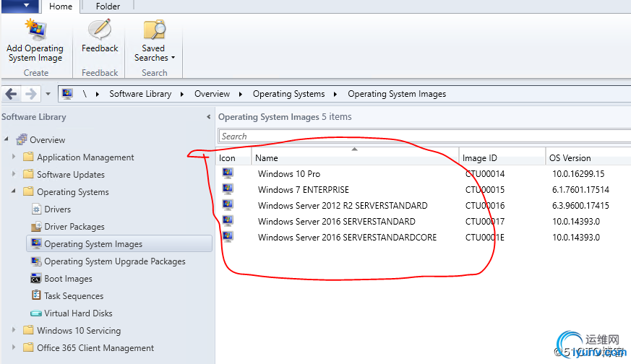The image size is (631, 364).
Task: Sort by the Name column header
Action: [x=355, y=157]
